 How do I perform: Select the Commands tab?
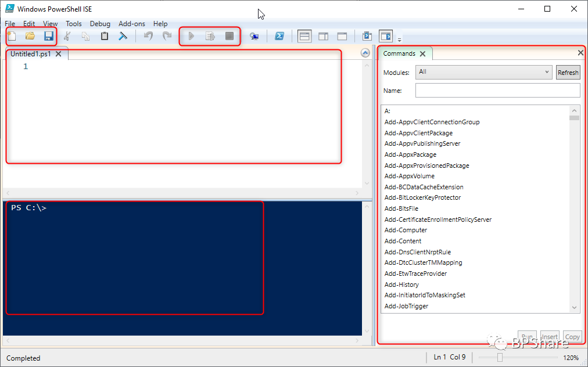pos(399,53)
